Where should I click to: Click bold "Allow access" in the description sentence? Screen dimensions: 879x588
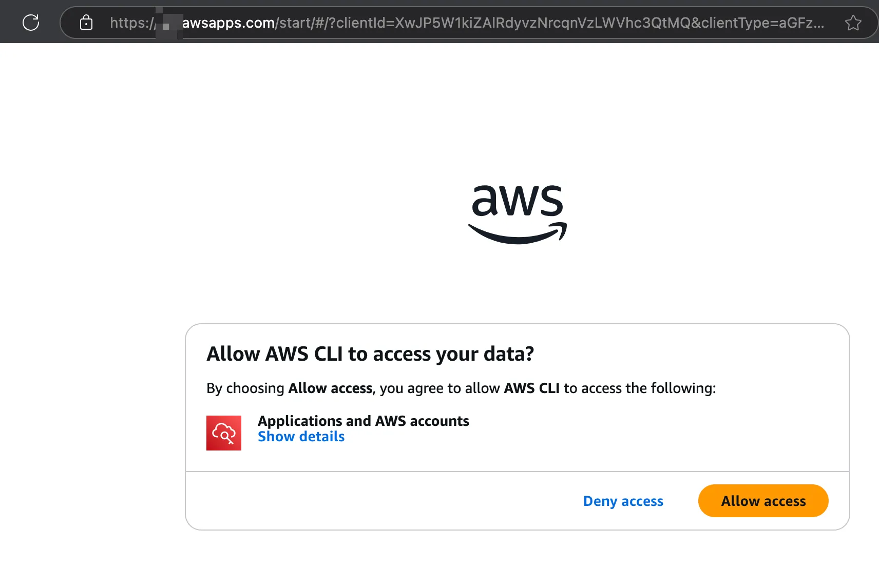(x=330, y=388)
